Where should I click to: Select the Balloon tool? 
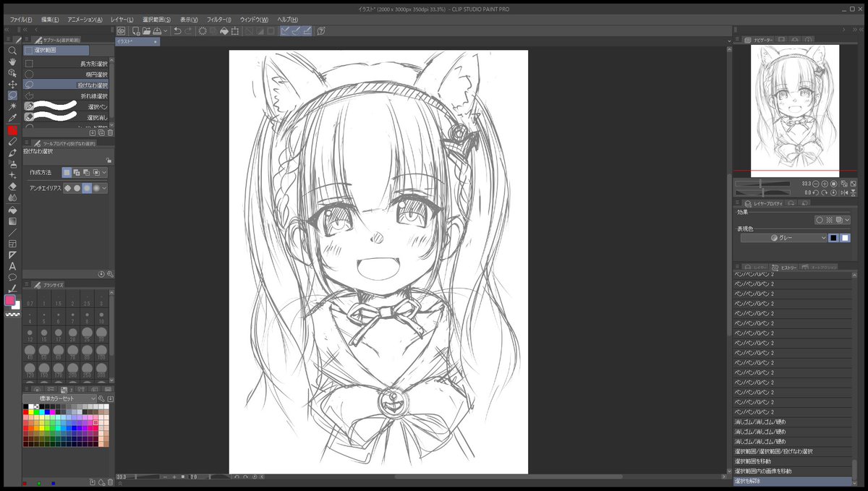(x=12, y=277)
